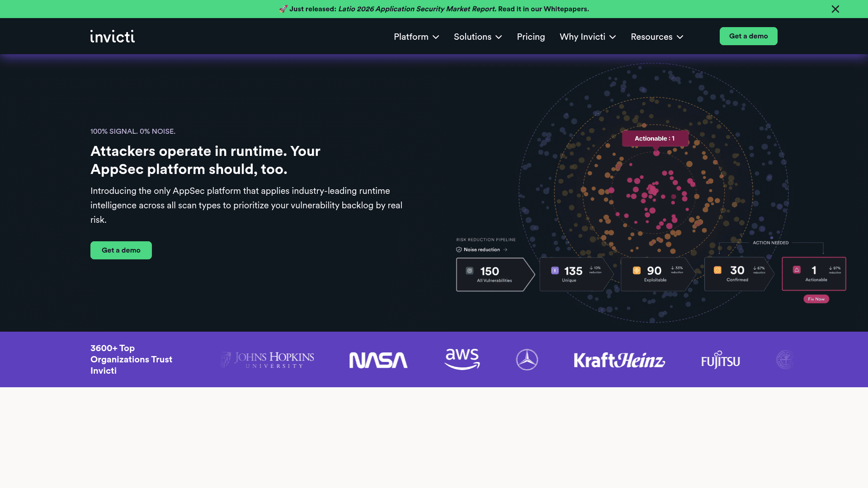Click hero Get a demo button
This screenshot has height=488, width=868.
pos(121,250)
